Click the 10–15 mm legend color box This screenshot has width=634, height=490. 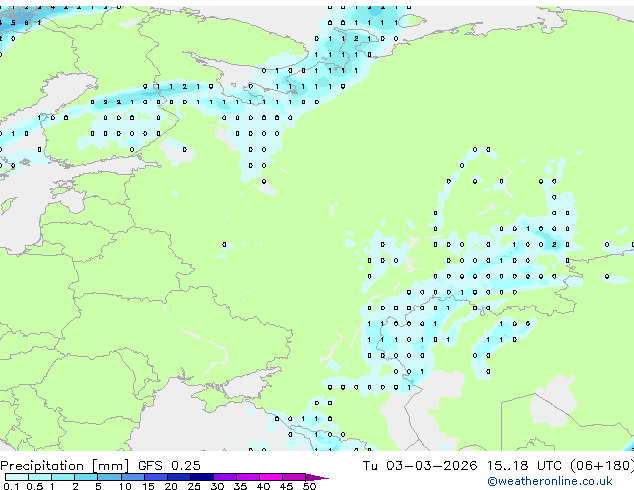coord(133,477)
